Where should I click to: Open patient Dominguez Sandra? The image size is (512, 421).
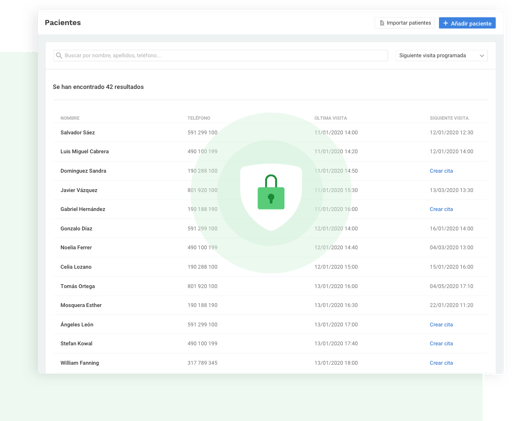pos(83,171)
